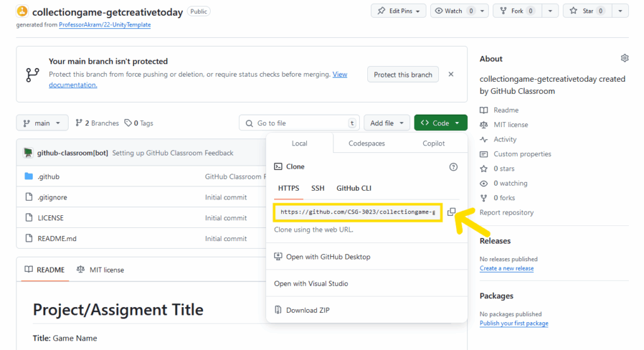Open Readme link in About sidebar
Image resolution: width=644 pixels, height=350 pixels.
[x=499, y=110]
